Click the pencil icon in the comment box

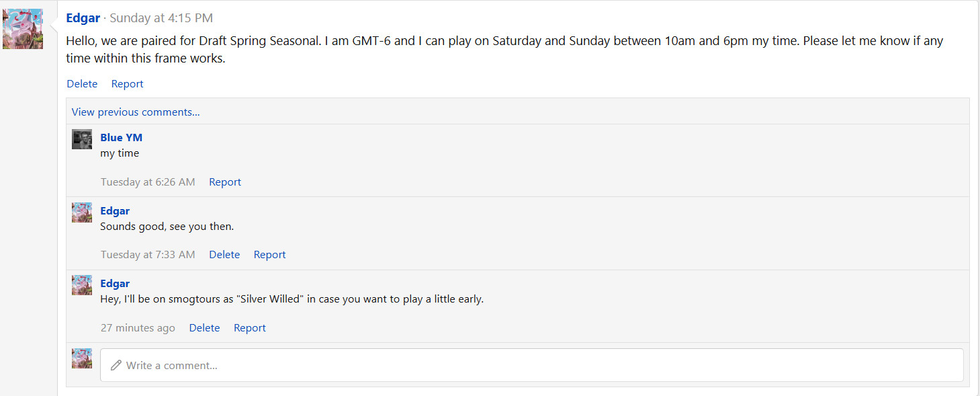(116, 365)
